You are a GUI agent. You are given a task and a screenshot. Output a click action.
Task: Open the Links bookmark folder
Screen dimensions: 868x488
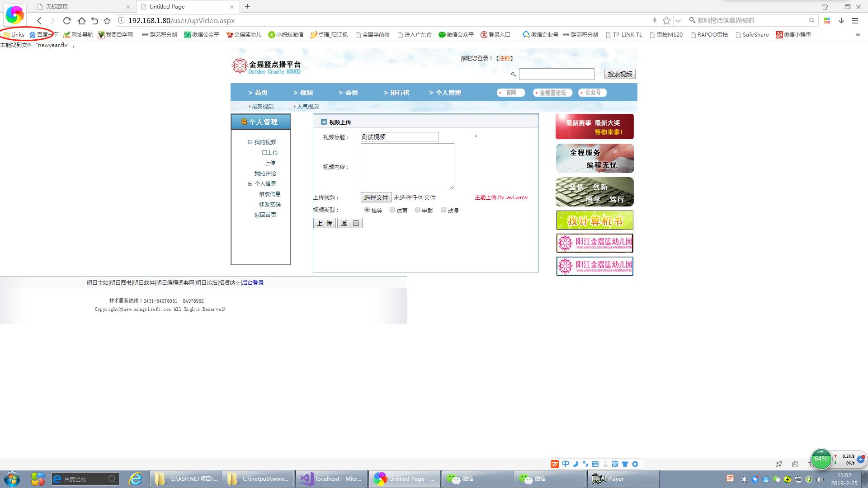pos(14,34)
